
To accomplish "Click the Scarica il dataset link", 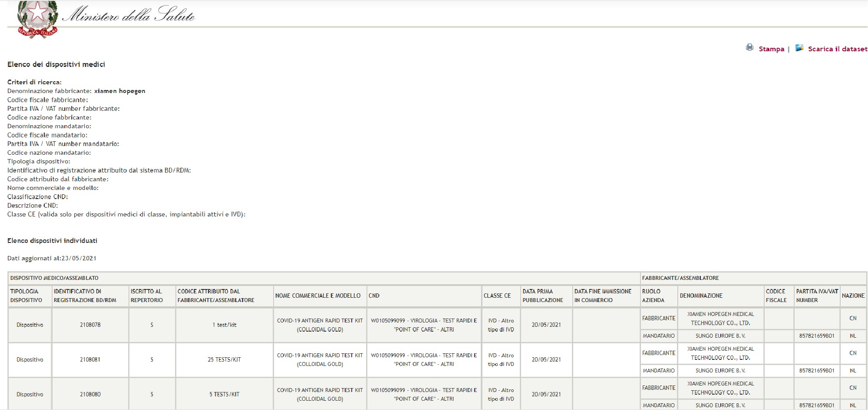I will pyautogui.click(x=837, y=49).
